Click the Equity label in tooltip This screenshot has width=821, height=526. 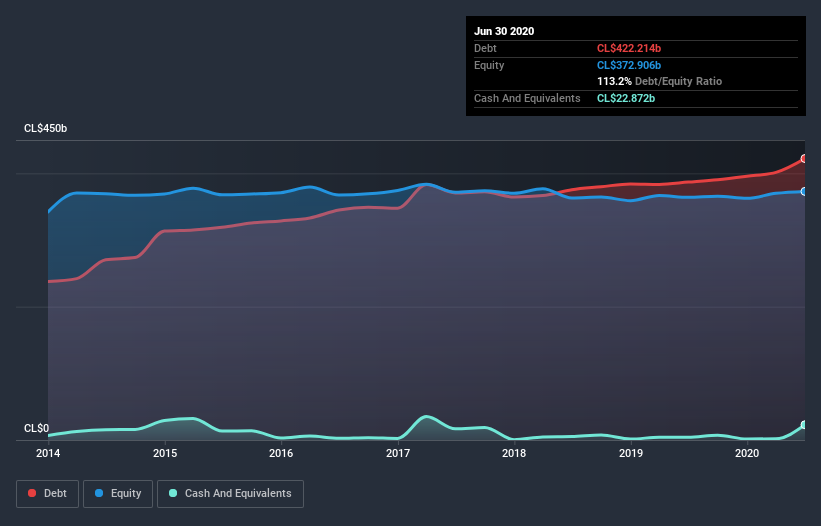point(489,65)
